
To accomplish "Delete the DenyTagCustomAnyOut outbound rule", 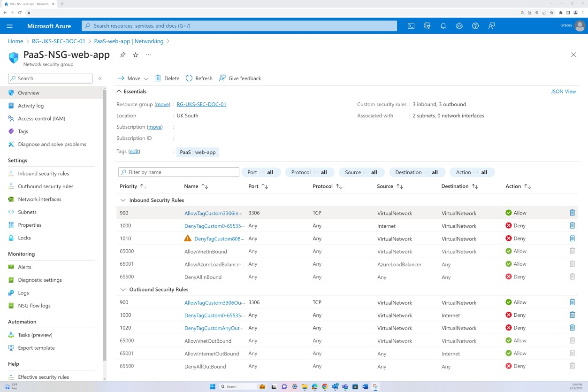I will pyautogui.click(x=572, y=327).
